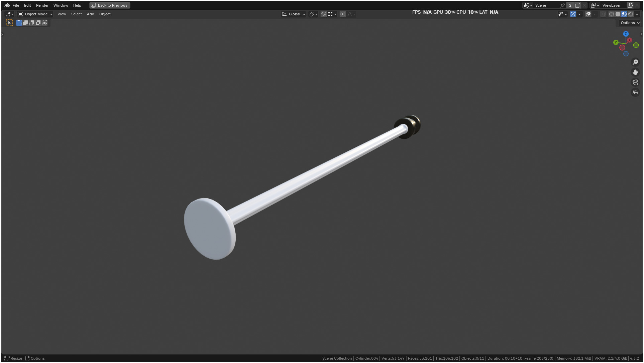Click the Y axis gizmo handle
The width and height of the screenshot is (644, 363).
tap(616, 42)
